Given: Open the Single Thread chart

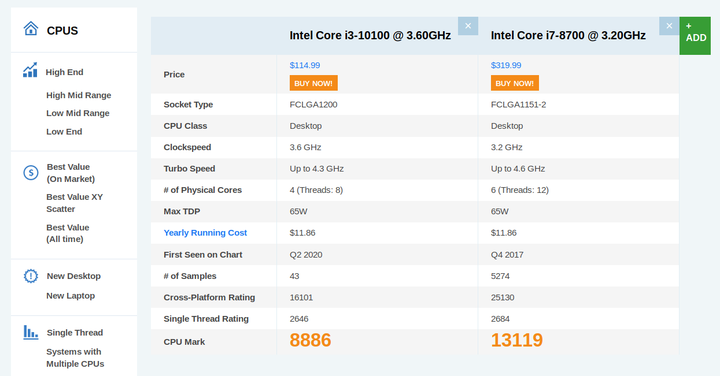Looking at the screenshot, I should point(75,332).
